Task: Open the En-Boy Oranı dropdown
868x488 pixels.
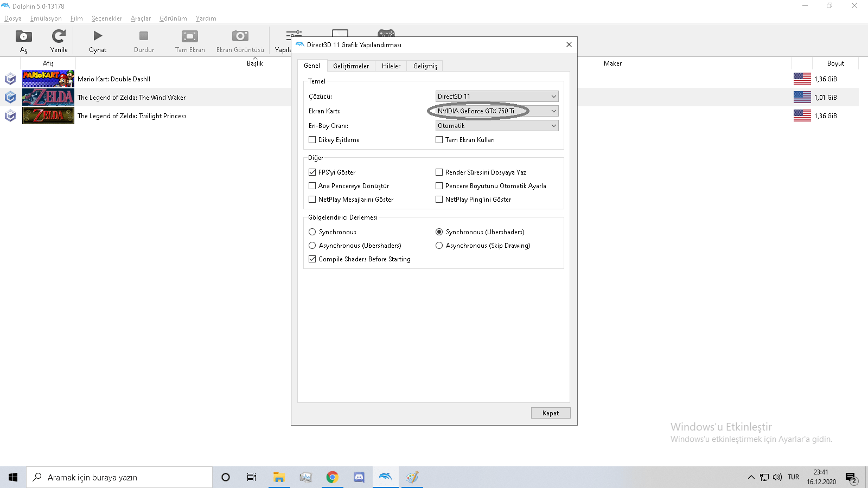Action: point(497,126)
